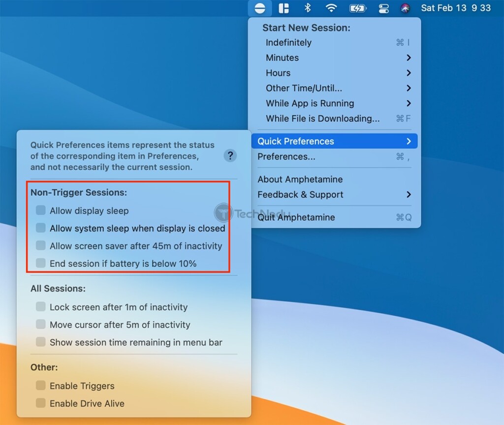The height and width of the screenshot is (425, 504).
Task: Toggle Allow display sleep checkbox
Action: [41, 210]
